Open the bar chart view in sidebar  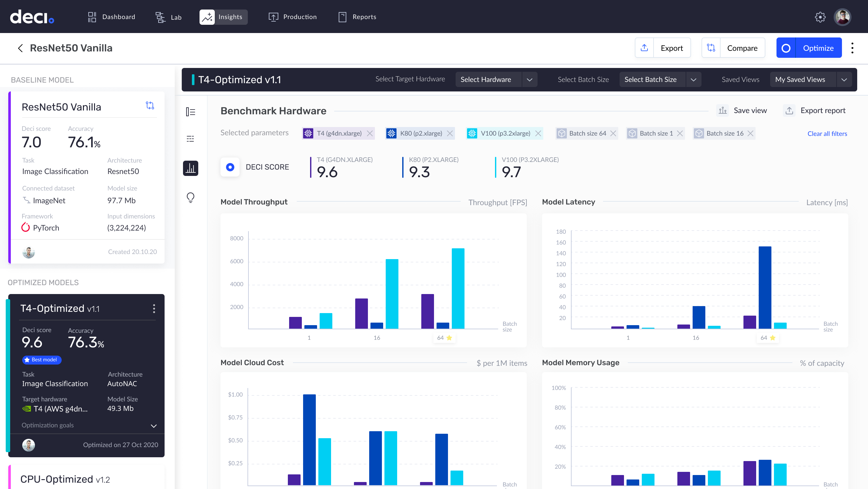(x=190, y=168)
